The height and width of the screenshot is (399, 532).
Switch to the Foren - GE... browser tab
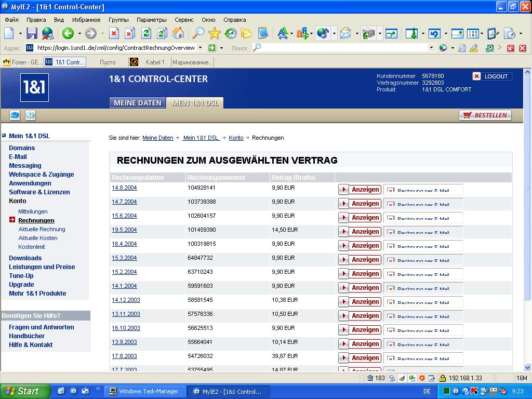coord(22,62)
